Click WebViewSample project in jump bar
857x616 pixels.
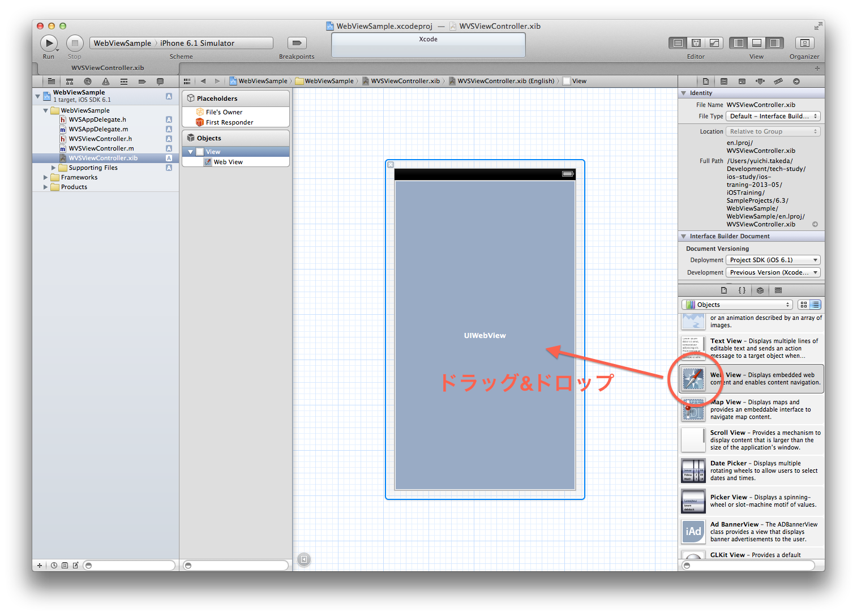click(x=258, y=81)
